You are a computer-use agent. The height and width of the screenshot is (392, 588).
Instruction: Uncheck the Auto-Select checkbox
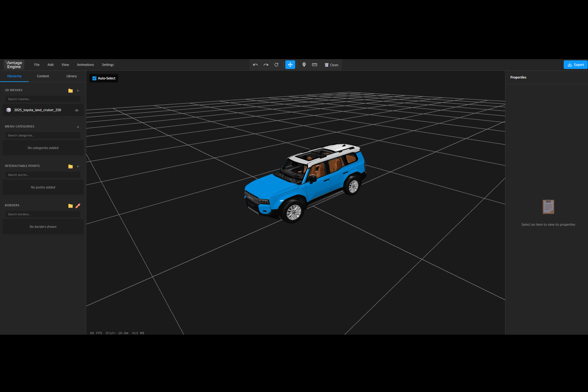click(x=94, y=78)
